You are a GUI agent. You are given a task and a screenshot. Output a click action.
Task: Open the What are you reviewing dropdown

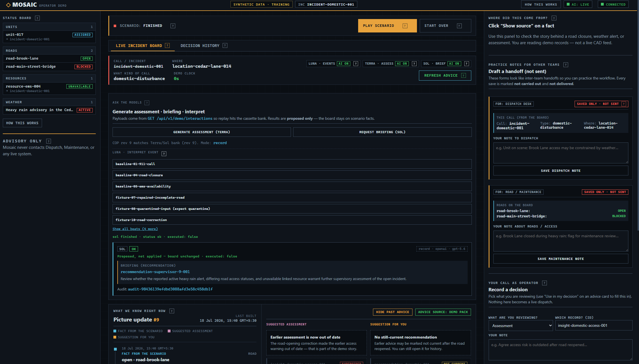pos(521,326)
